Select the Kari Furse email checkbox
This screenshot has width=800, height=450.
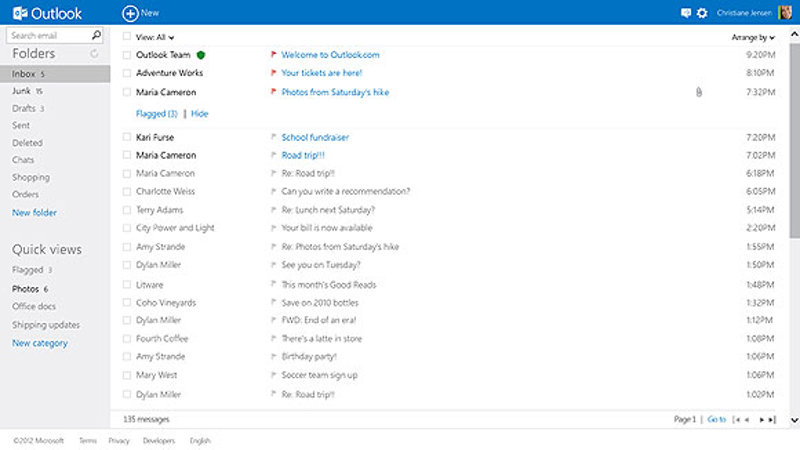click(x=126, y=137)
